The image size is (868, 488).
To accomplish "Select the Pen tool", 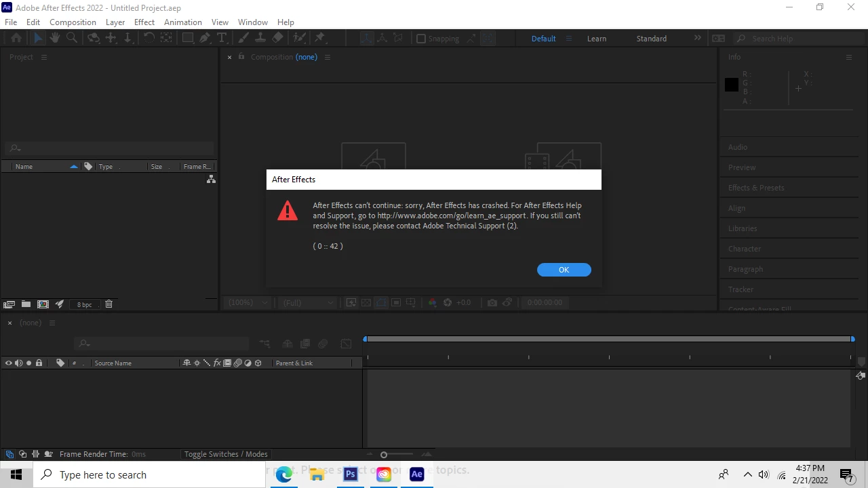I will (205, 39).
